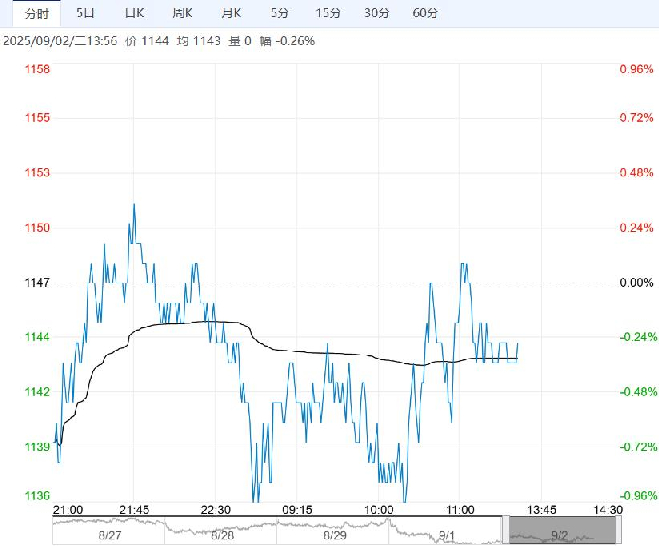
Task: Click the 8/27 segment in timeline navigator
Action: pyautogui.click(x=108, y=530)
